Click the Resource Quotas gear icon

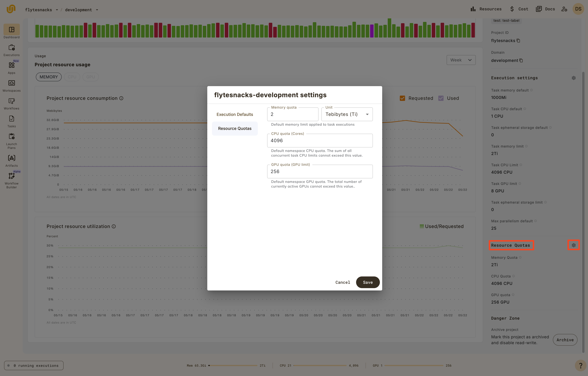tap(574, 245)
